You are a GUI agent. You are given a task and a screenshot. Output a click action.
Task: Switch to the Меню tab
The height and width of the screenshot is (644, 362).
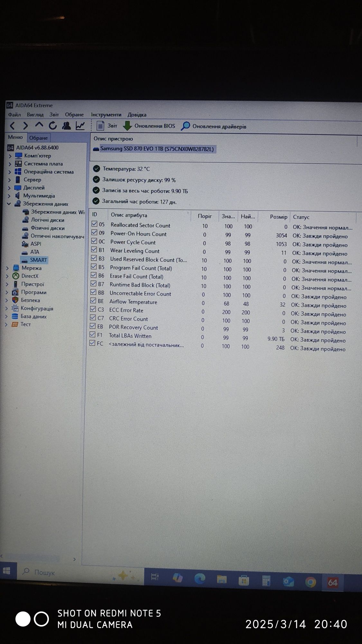[x=15, y=137]
